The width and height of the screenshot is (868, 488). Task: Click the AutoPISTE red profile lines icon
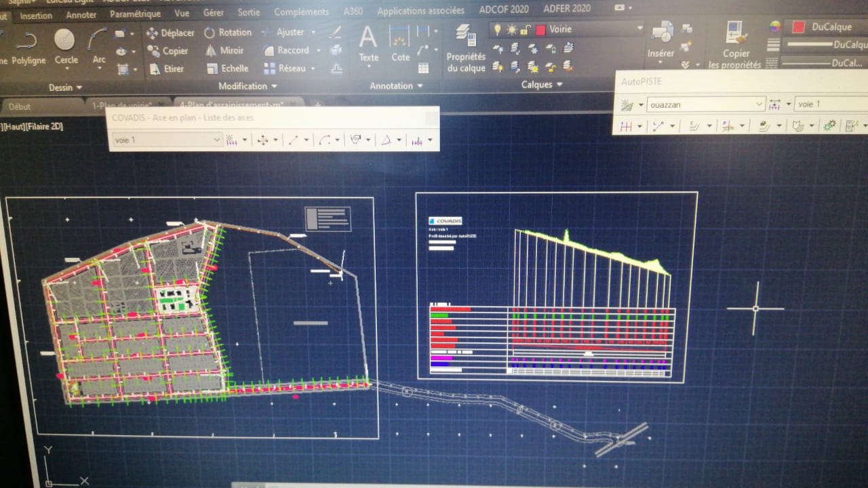(626, 126)
